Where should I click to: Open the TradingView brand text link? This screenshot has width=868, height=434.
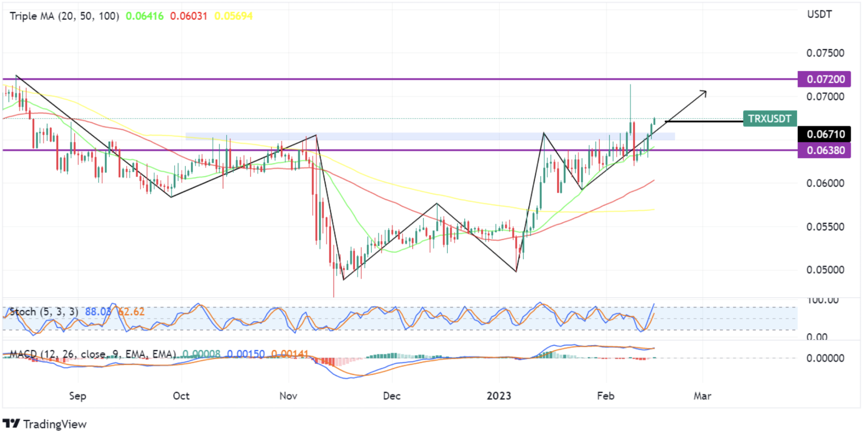tap(55, 424)
